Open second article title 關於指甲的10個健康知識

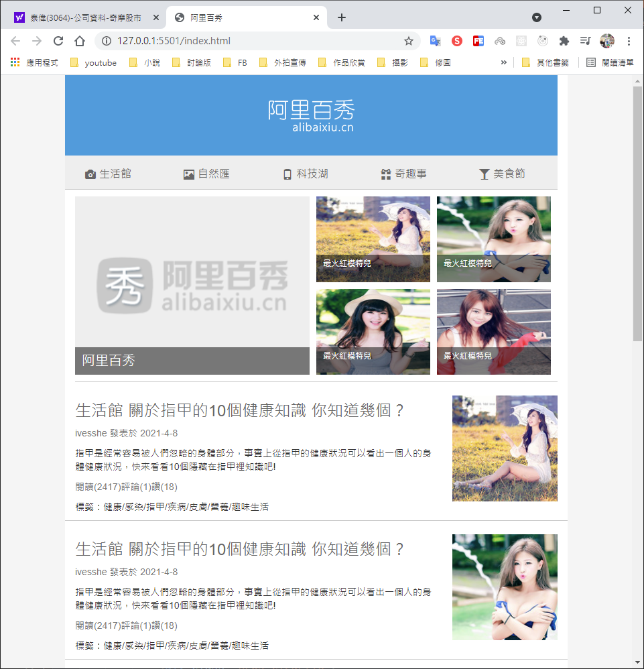point(239,549)
